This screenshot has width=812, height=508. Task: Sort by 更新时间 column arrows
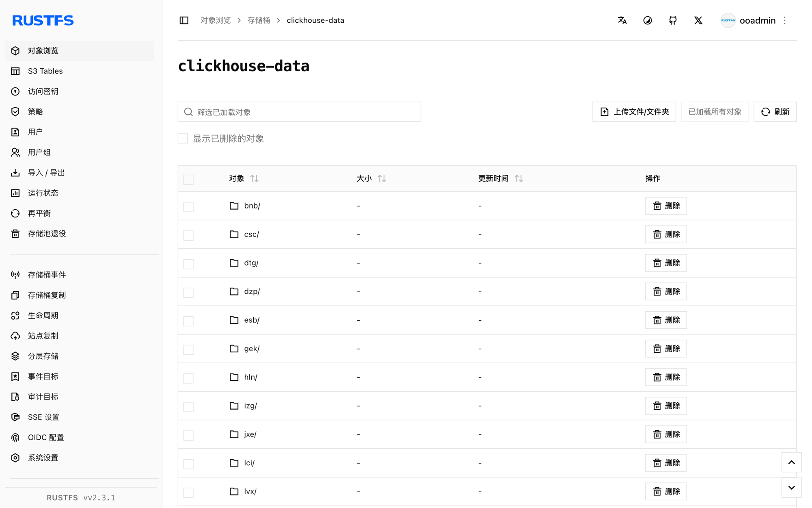(519, 178)
